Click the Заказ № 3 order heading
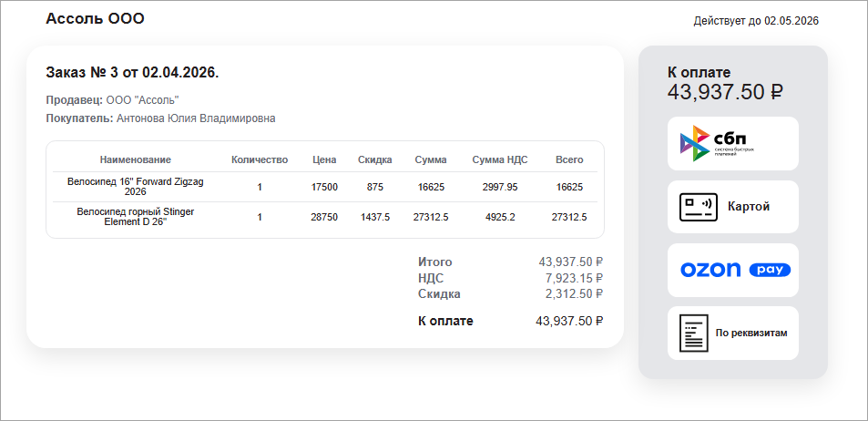The width and height of the screenshot is (868, 421). (132, 72)
